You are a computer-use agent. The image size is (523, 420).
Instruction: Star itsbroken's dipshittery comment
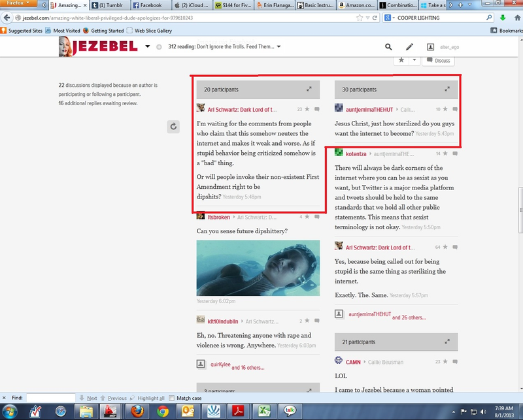point(307,217)
